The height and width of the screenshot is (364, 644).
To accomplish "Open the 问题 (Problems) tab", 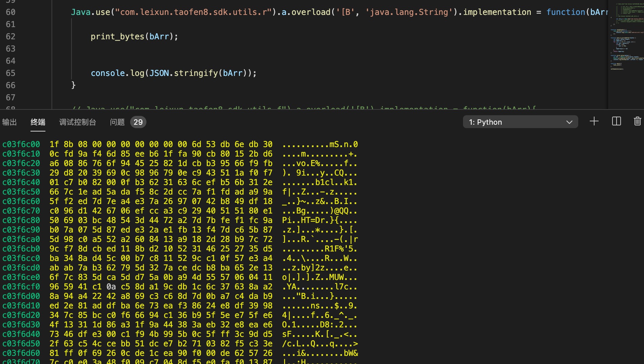I will tap(117, 122).
